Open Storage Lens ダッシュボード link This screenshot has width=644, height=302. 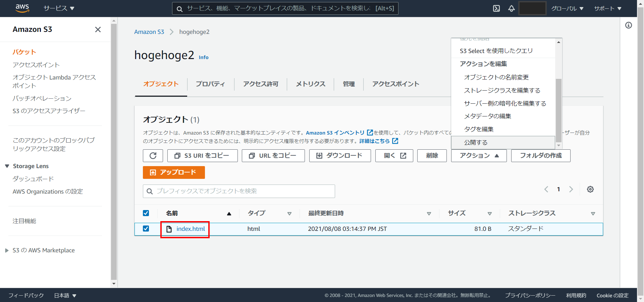point(33,179)
